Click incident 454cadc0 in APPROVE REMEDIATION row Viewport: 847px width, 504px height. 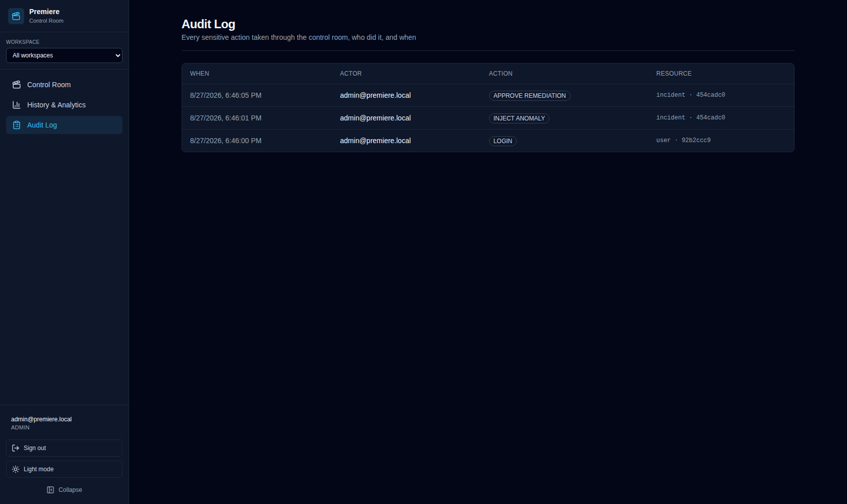(691, 95)
